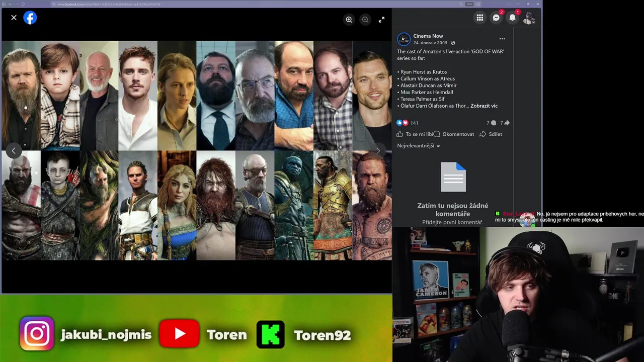644x362 pixels.
Task: Click the 'Teresa Palmer as Sif' line
Action: point(421,100)
